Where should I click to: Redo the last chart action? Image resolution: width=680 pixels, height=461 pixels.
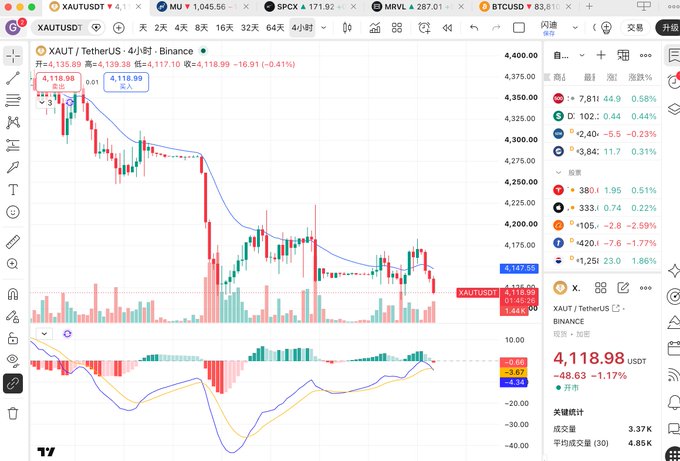[496, 28]
